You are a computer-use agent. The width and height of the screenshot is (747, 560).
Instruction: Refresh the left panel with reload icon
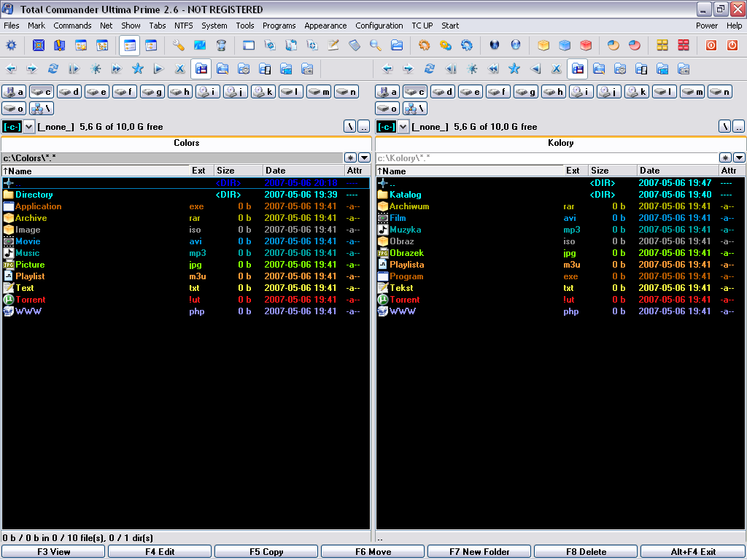click(x=53, y=69)
